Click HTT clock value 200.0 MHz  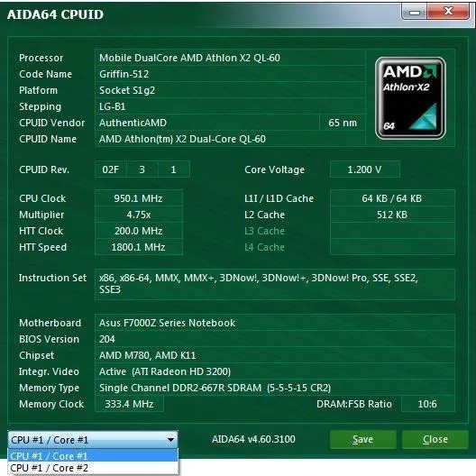(x=139, y=231)
